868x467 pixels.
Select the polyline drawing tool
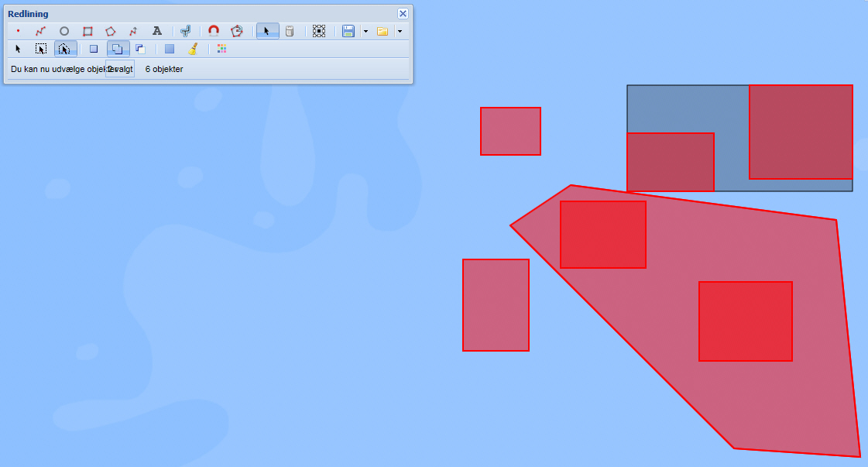[x=41, y=31]
